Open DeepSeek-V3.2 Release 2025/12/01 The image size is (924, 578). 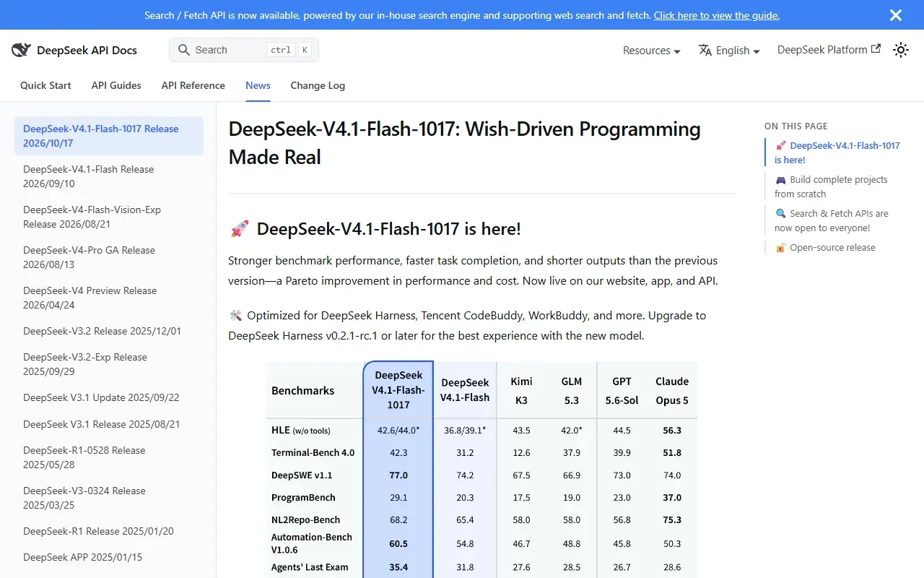coord(109,331)
